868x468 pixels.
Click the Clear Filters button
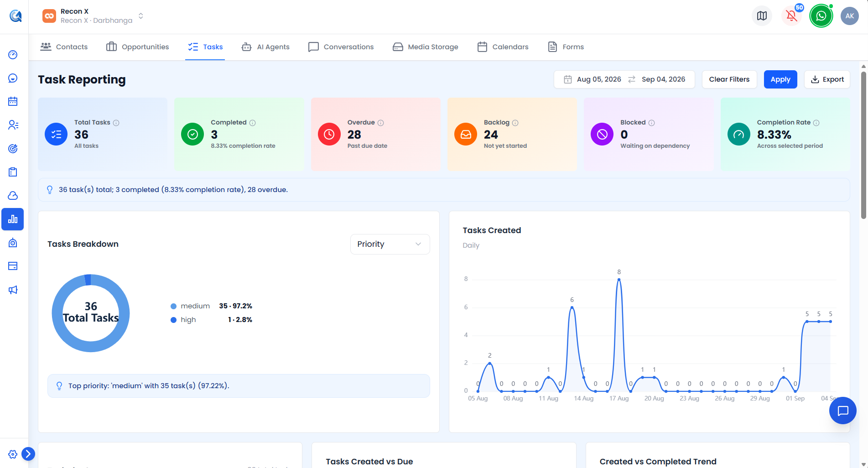(729, 79)
